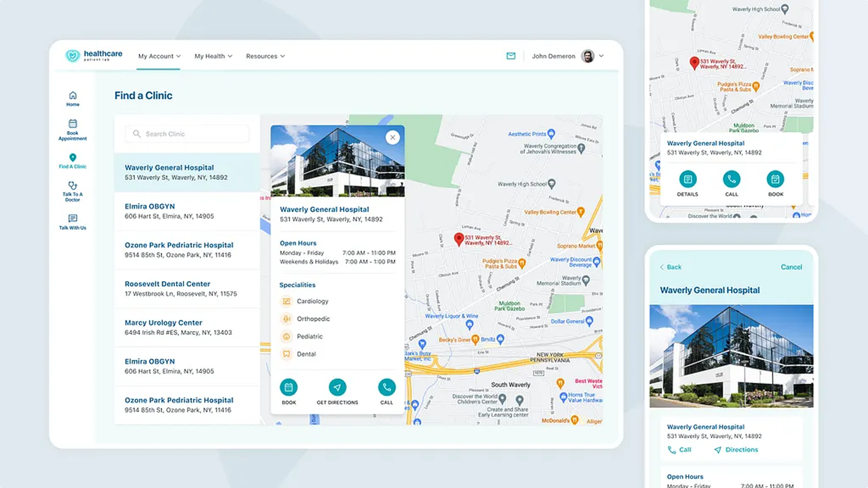868x488 pixels.
Task: Click Orthopedic under Specialities
Action: pyautogui.click(x=305, y=319)
